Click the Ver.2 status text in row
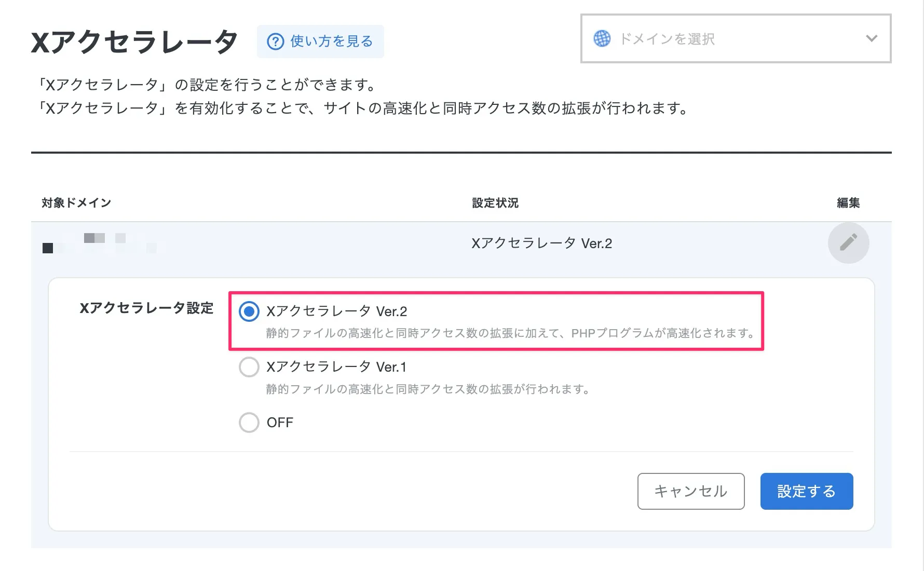Image resolution: width=924 pixels, height=571 pixels. 541,243
